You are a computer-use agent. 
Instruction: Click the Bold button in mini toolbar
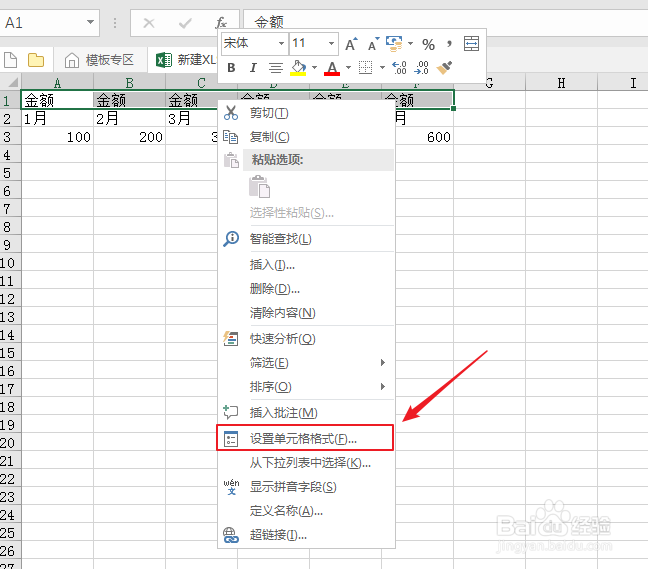[231, 67]
